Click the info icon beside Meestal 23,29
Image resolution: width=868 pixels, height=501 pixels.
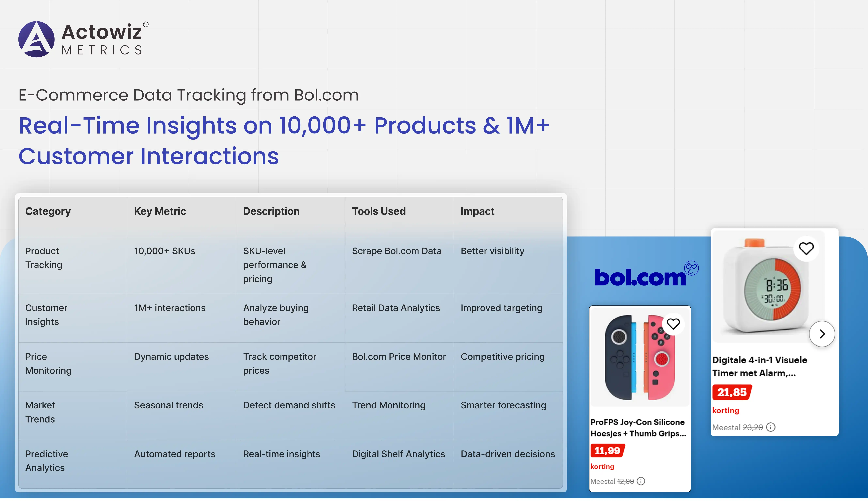(x=771, y=427)
